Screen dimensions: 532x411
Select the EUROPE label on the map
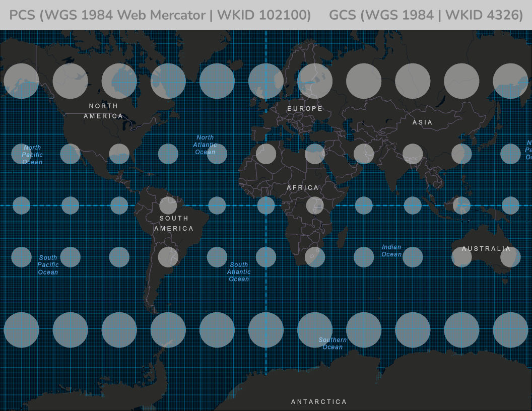coord(305,109)
